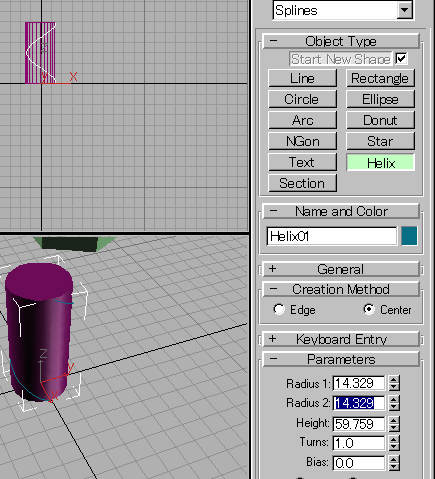The width and height of the screenshot is (435, 479).
Task: Click the Radius 2 spinner arrows
Action: click(394, 403)
